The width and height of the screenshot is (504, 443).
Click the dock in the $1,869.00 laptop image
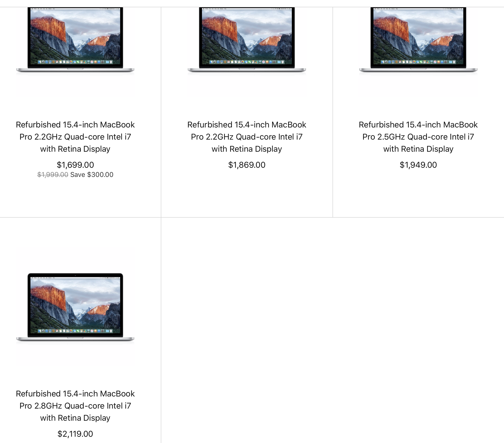pos(247,62)
